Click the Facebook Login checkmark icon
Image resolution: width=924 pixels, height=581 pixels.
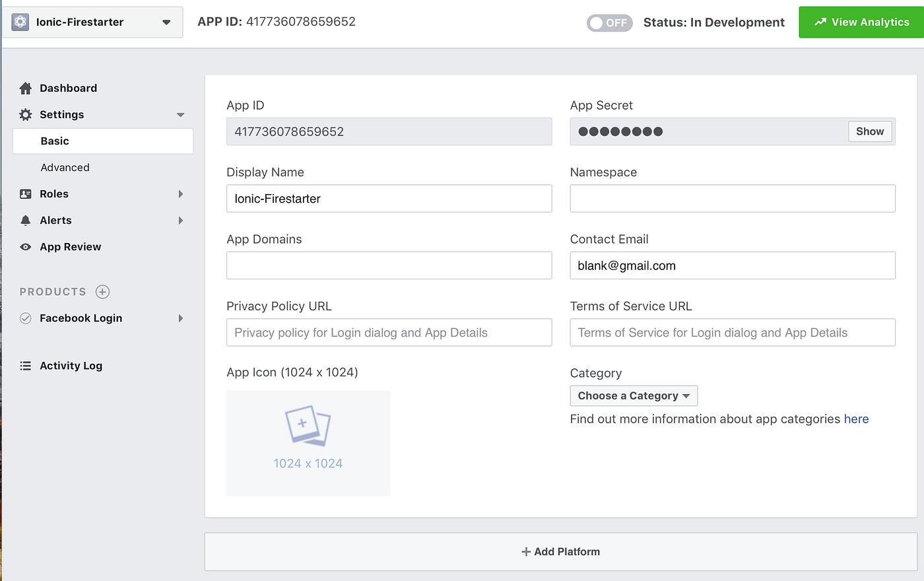[x=25, y=318]
